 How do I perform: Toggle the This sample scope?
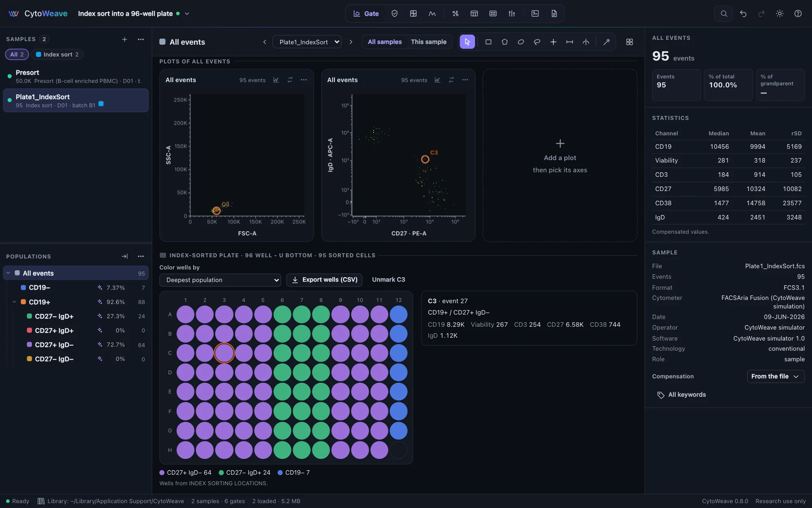429,42
